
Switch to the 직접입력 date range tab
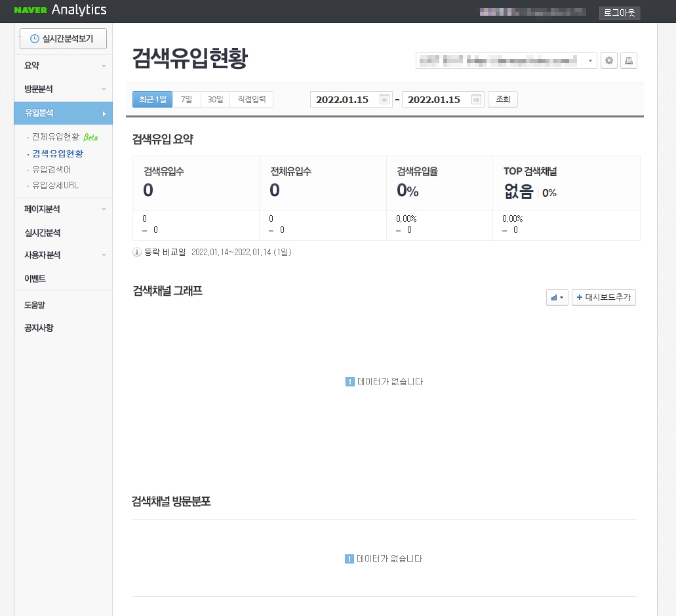click(x=252, y=99)
